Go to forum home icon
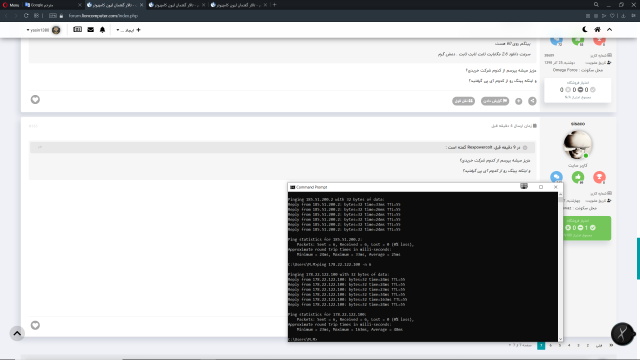 [597, 29]
